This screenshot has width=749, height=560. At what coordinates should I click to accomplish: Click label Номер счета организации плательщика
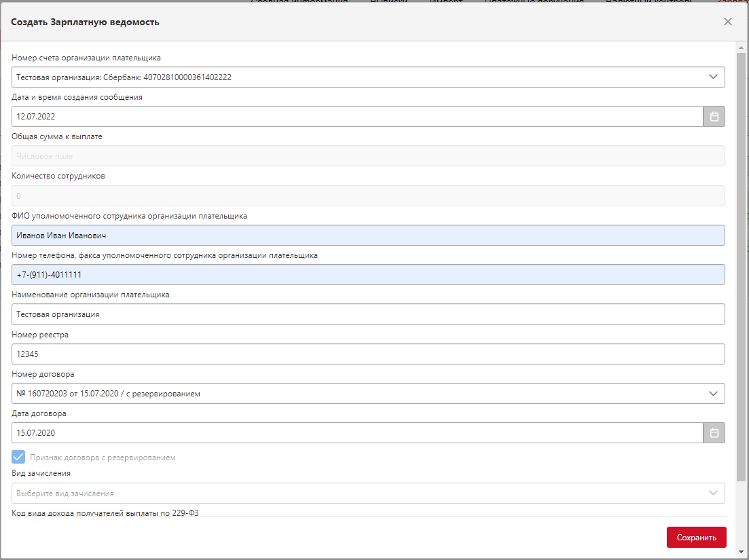(x=86, y=58)
